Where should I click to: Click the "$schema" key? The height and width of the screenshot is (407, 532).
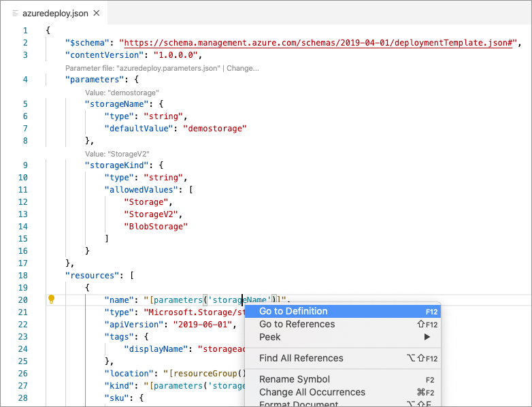87,43
